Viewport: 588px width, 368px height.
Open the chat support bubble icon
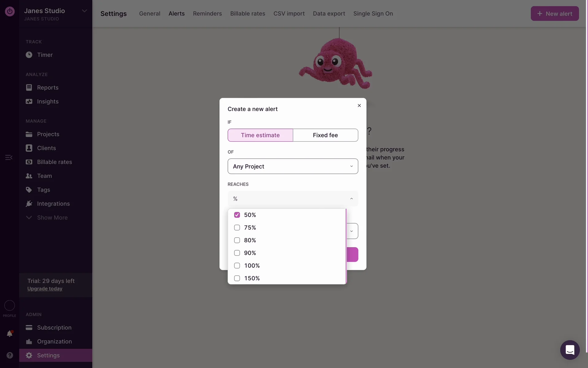(570, 350)
